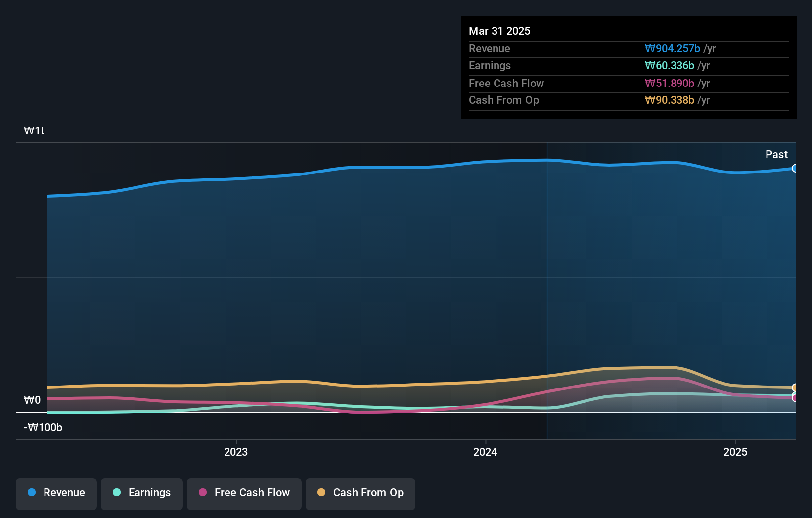The height and width of the screenshot is (518, 812).
Task: Click the 2024 axis label
Action: tap(485, 452)
